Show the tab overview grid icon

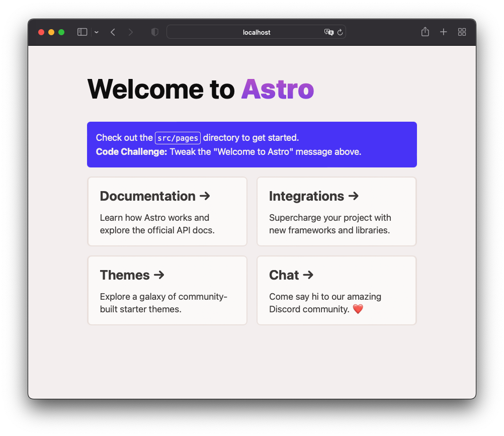[462, 32]
